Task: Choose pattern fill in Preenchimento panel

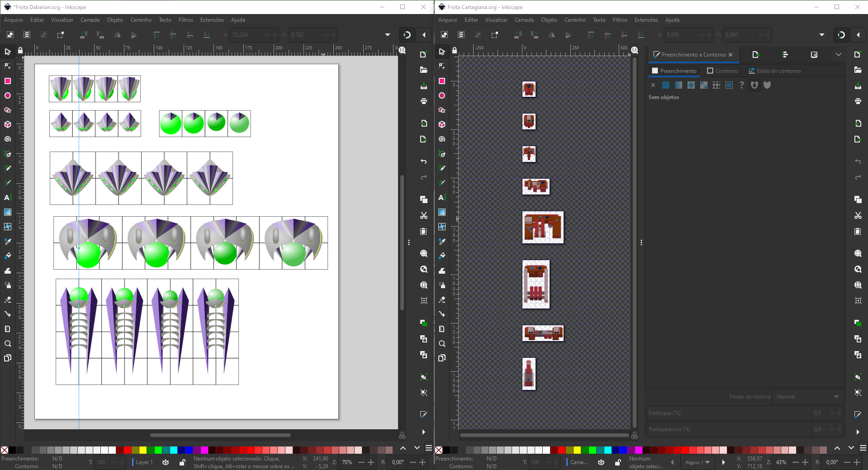Action: pyautogui.click(x=716, y=85)
